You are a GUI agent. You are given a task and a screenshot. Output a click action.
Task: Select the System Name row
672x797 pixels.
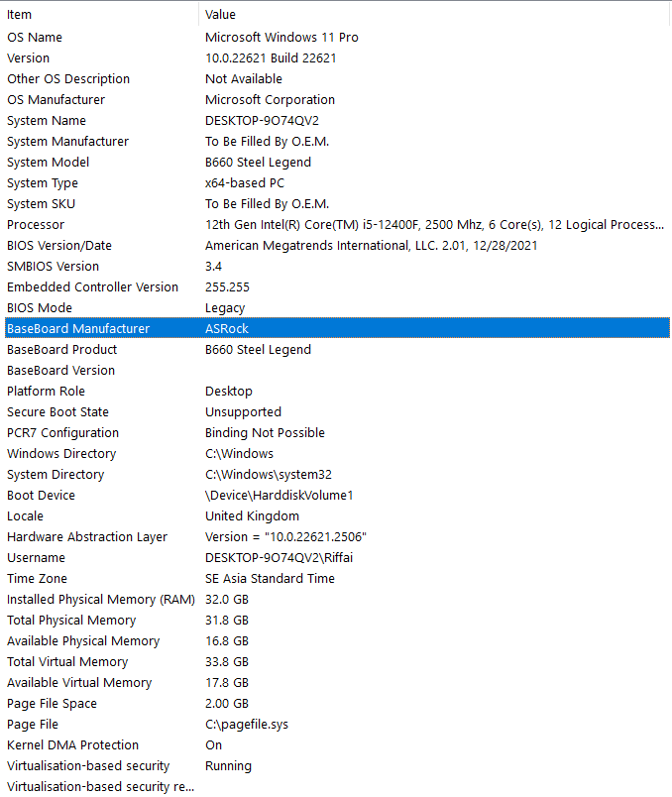pos(337,121)
